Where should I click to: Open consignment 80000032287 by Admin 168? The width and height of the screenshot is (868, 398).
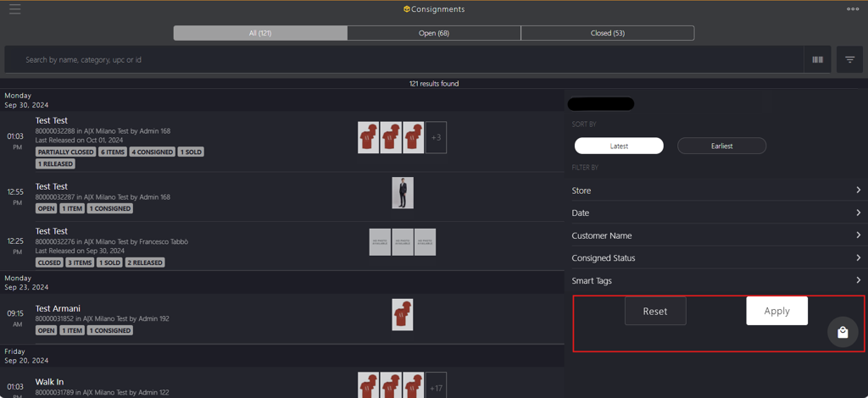pos(282,196)
